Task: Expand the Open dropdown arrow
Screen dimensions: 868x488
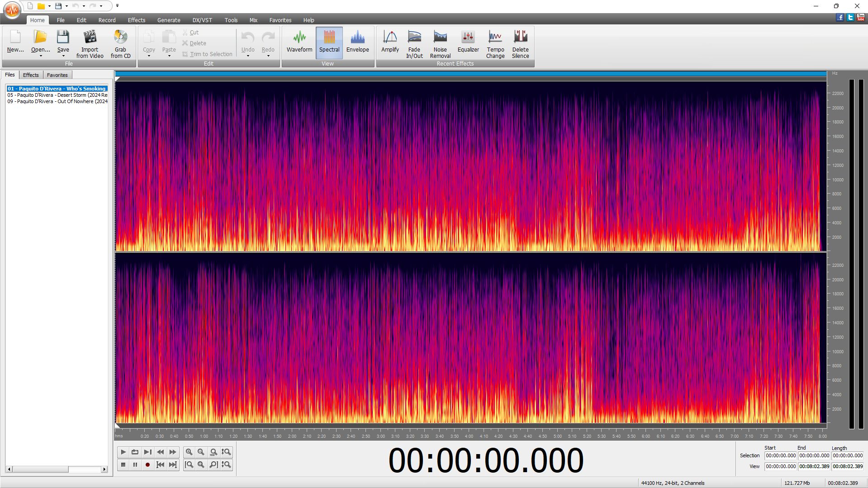Action: (x=41, y=56)
